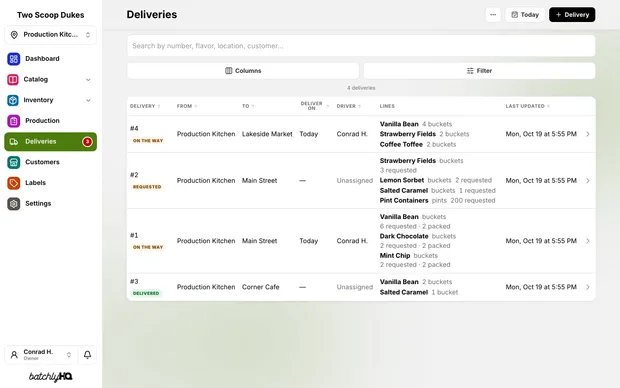The width and height of the screenshot is (620, 388).
Task: Expand the Inventory submenu chevron
Action: point(88,100)
